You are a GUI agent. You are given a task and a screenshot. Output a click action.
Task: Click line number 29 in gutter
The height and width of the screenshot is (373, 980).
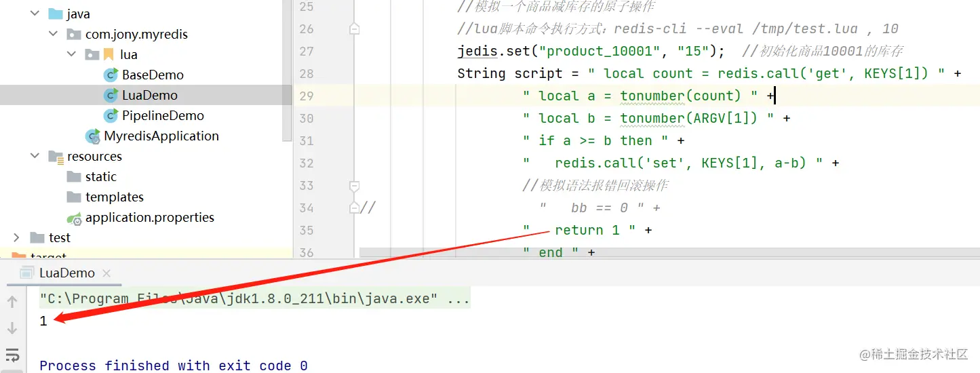[x=307, y=96]
